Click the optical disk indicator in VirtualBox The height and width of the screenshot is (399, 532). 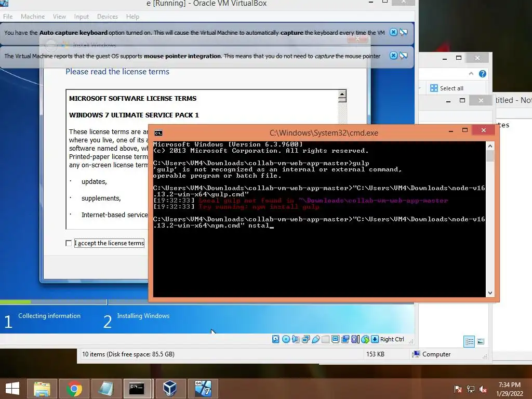[286, 339]
